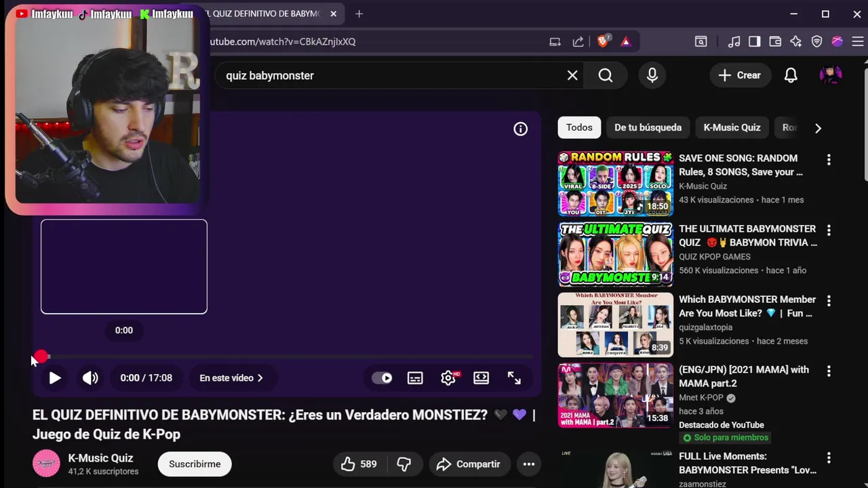Open Brave Playlist music note icon
The width and height of the screenshot is (868, 488).
[x=734, y=41]
